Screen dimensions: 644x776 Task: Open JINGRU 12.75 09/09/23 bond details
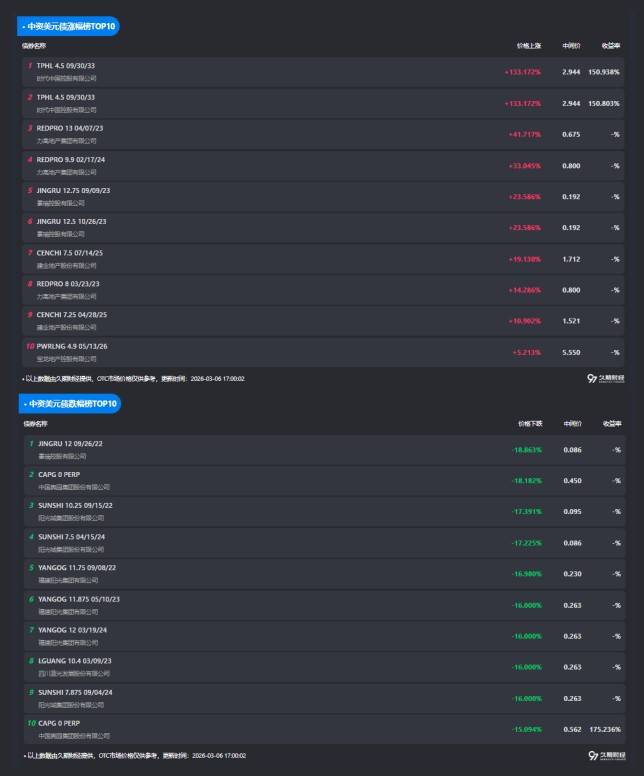pyautogui.click(x=73, y=190)
